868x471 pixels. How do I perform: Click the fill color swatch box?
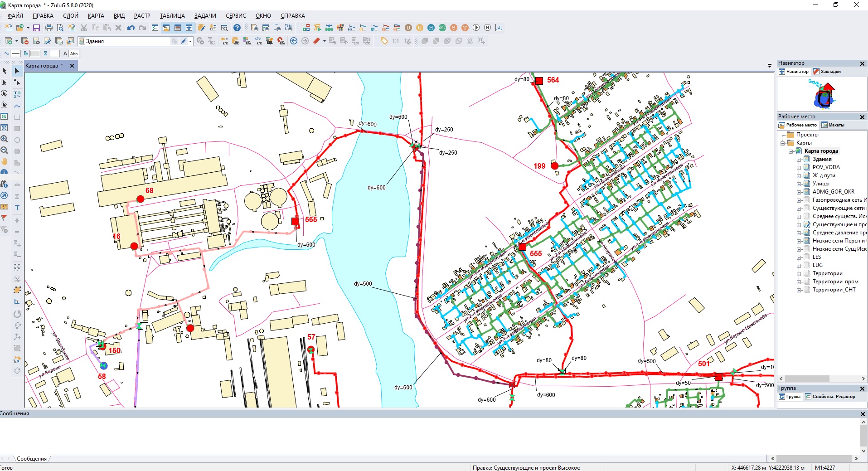tap(35, 53)
